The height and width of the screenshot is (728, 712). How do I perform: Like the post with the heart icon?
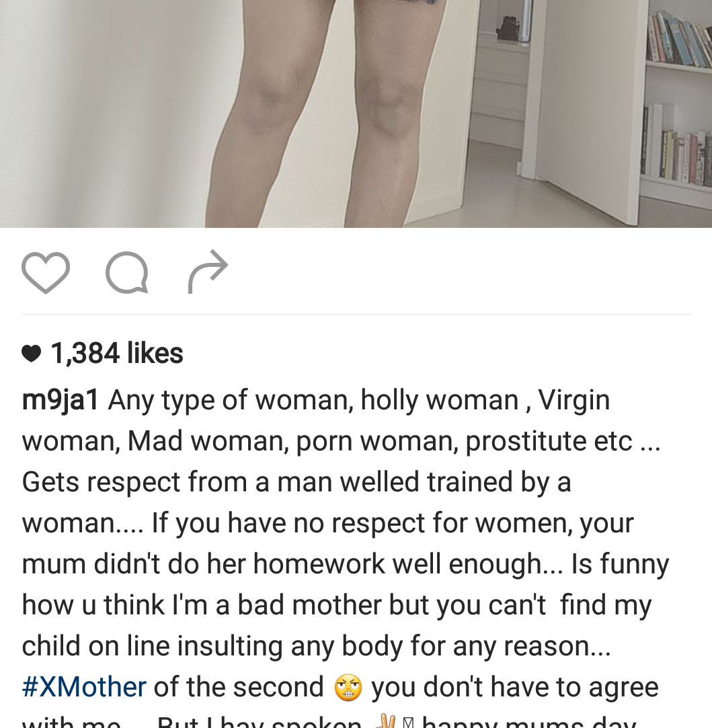[x=46, y=272]
